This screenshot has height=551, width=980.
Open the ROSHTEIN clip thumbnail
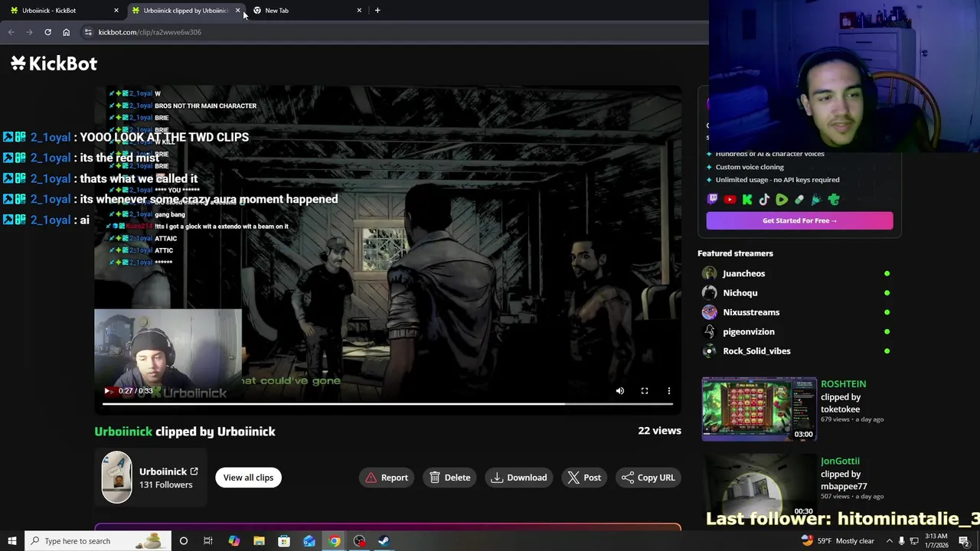point(759,409)
